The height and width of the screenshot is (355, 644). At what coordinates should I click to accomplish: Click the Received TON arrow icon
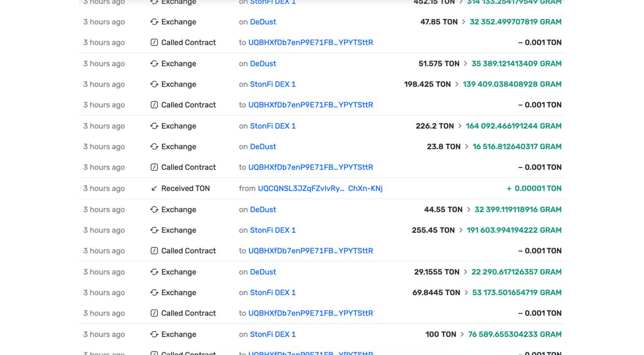click(x=154, y=188)
